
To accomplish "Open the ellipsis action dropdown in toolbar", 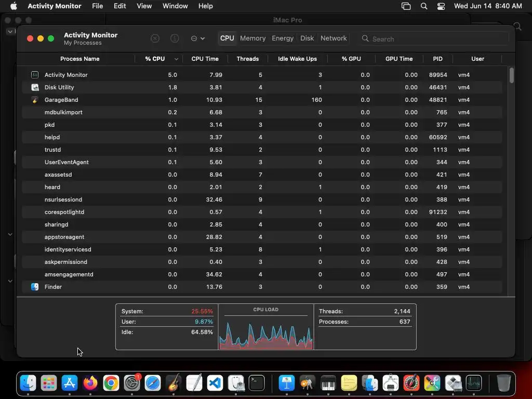I will (198, 38).
